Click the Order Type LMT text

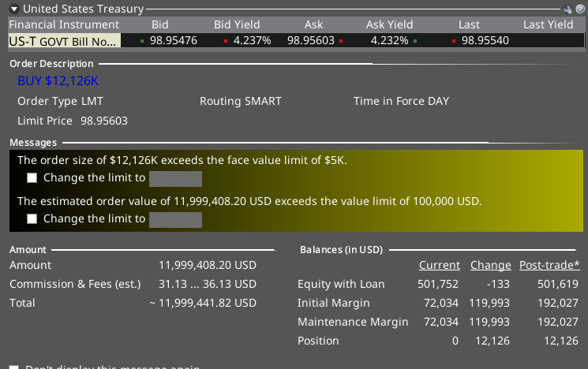[60, 101]
